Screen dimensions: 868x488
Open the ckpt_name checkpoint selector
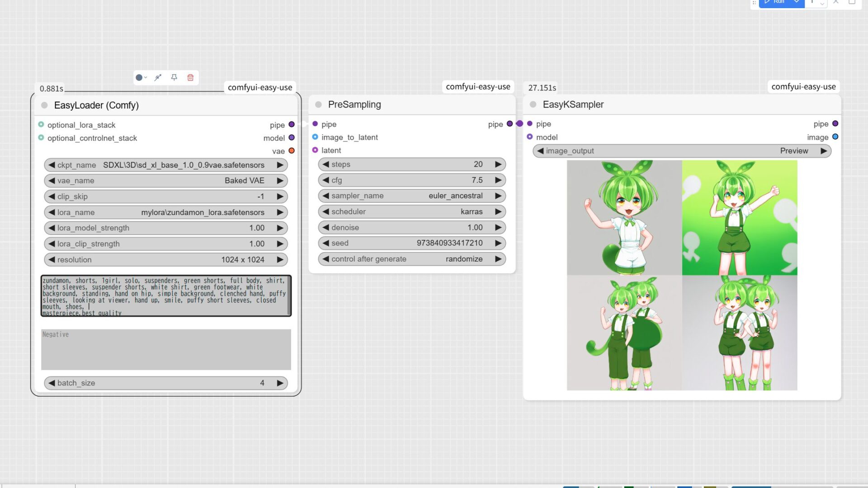point(183,165)
